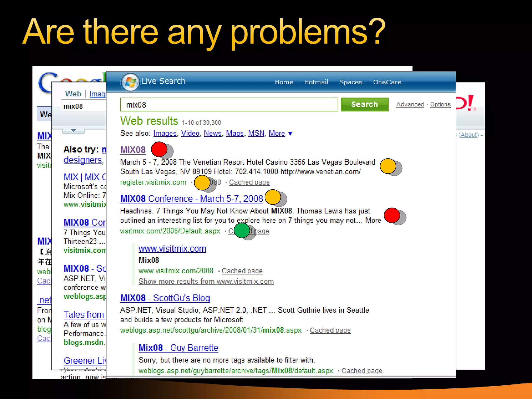532x399 pixels.
Task: Go to Spaces in Live Search header
Action: click(350, 82)
